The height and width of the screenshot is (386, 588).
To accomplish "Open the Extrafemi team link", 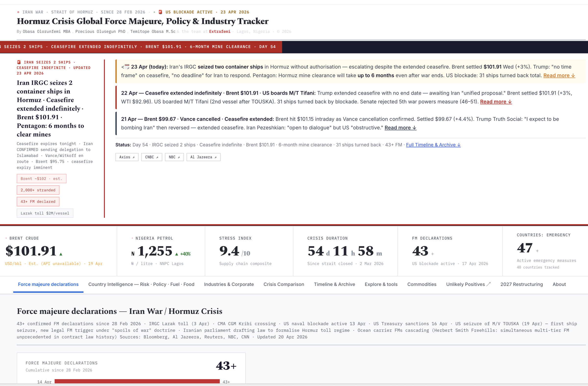I will pyautogui.click(x=219, y=31).
